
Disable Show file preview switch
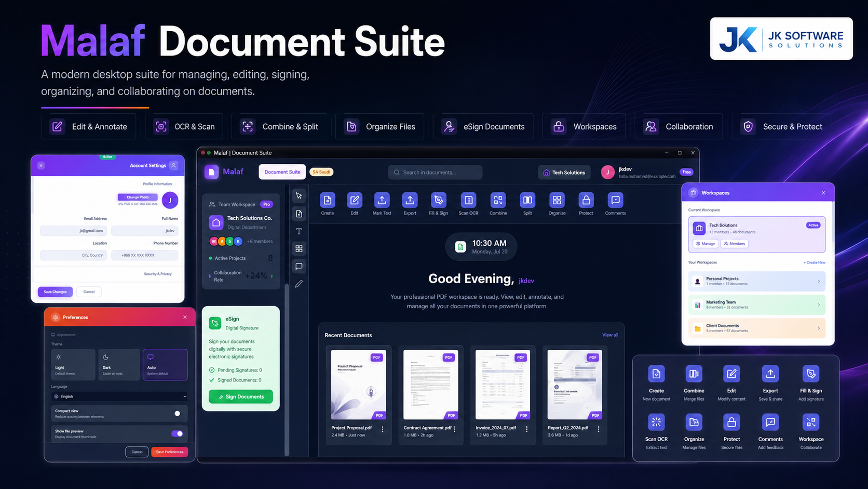(177, 433)
